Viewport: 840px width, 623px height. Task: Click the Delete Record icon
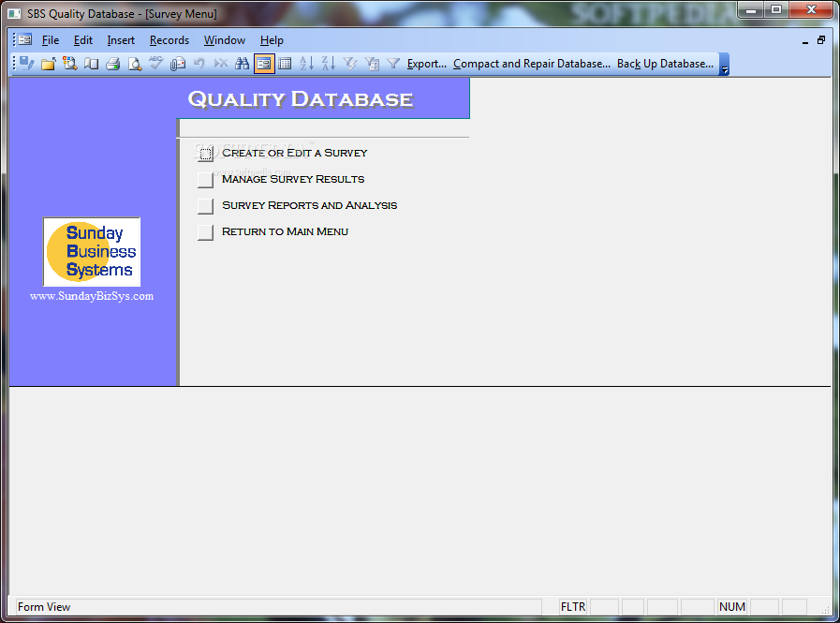[221, 64]
